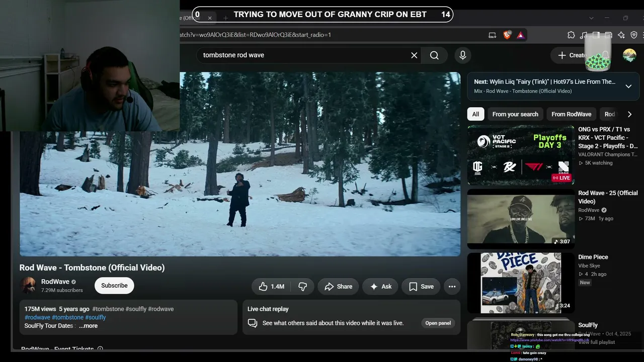The height and width of the screenshot is (362, 644).
Task: Open the VCT Pacific Playoffs Day 3 thumbnail
Action: pyautogui.click(x=521, y=155)
